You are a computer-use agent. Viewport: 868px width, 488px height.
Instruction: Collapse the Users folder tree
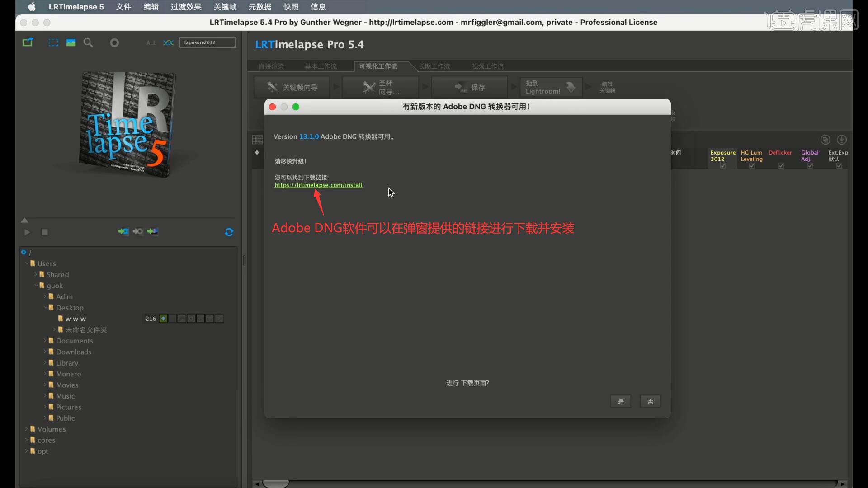[26, 263]
